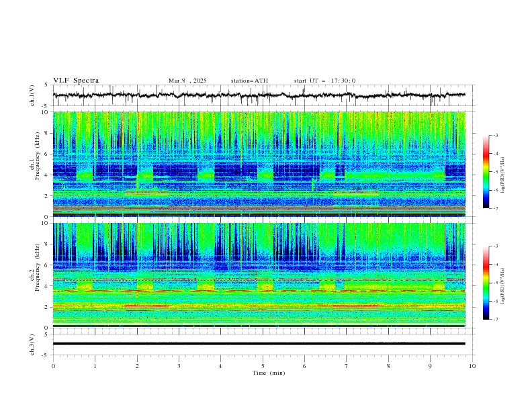Viewport: 532px width, 411px height.
Task: Click the '7' tick on the time axis
Action: click(347, 366)
